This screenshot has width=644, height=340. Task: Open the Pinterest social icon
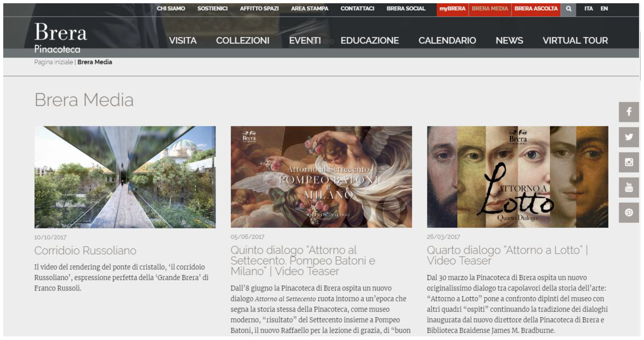629,212
